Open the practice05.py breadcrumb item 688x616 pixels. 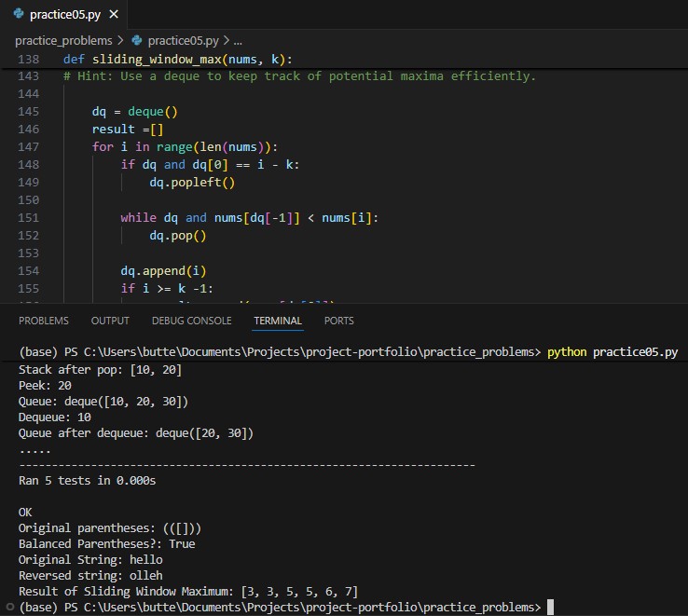(183, 40)
